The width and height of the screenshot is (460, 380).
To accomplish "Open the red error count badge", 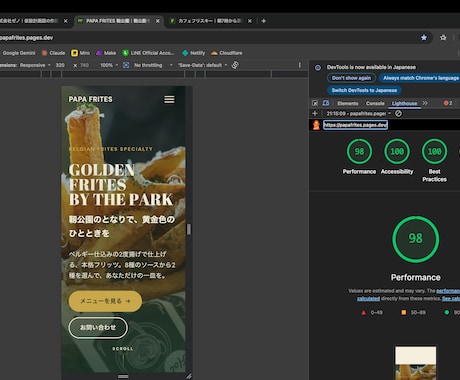I will (448, 103).
